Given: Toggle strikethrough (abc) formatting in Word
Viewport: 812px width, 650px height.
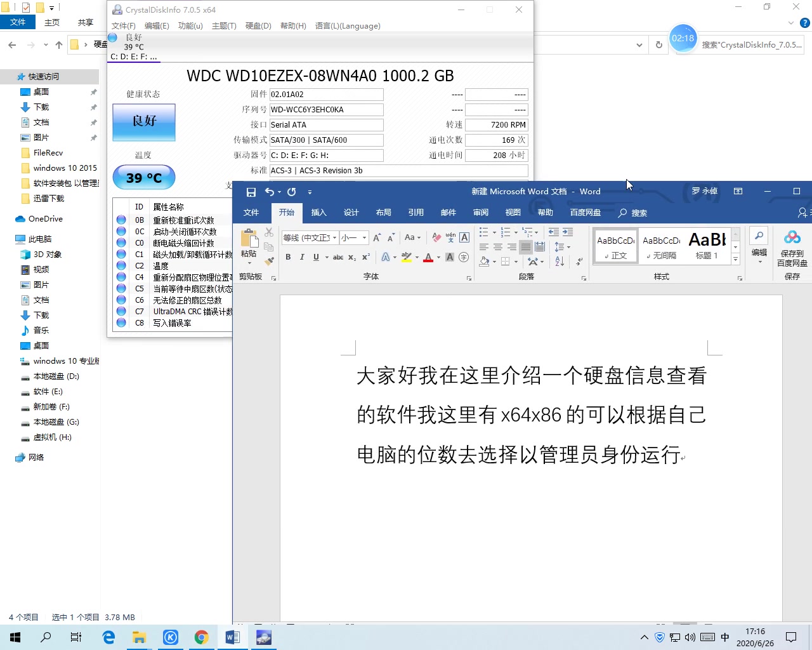Looking at the screenshot, I should coord(338,257).
